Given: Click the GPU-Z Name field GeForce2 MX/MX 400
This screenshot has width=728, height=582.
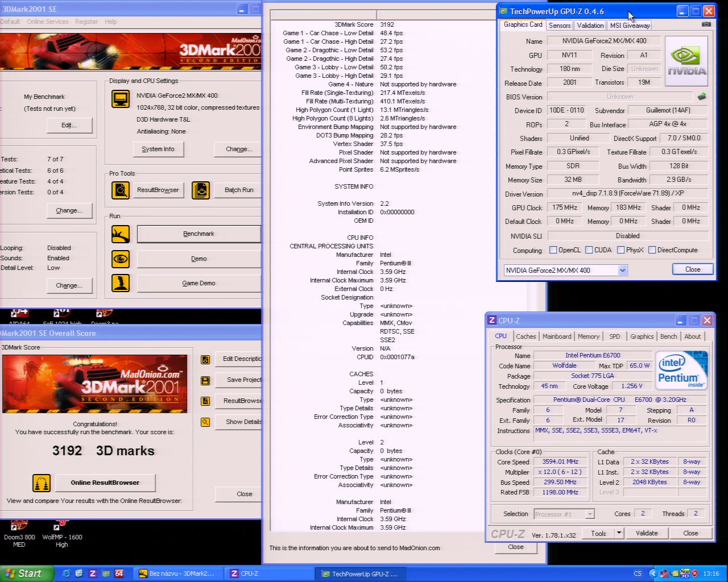Looking at the screenshot, I should pos(604,41).
